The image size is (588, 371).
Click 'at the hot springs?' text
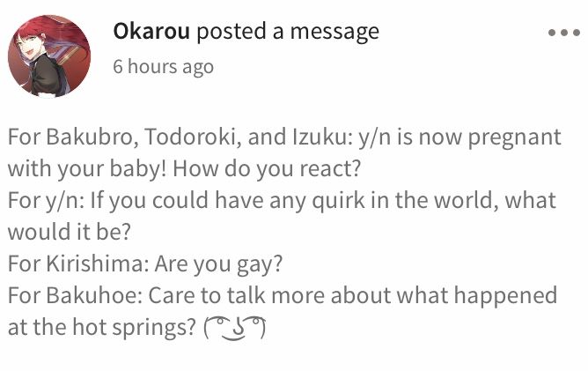102,328
